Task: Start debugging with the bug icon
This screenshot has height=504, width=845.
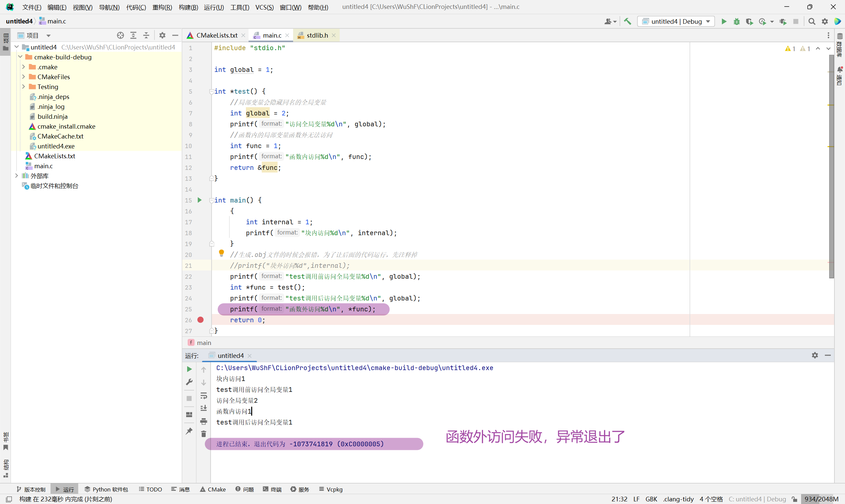Action: click(x=737, y=21)
